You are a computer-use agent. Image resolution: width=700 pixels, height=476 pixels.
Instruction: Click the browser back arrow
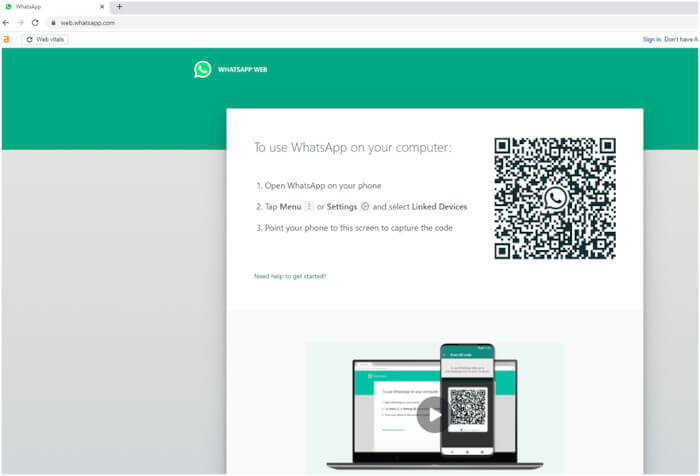pyautogui.click(x=6, y=22)
